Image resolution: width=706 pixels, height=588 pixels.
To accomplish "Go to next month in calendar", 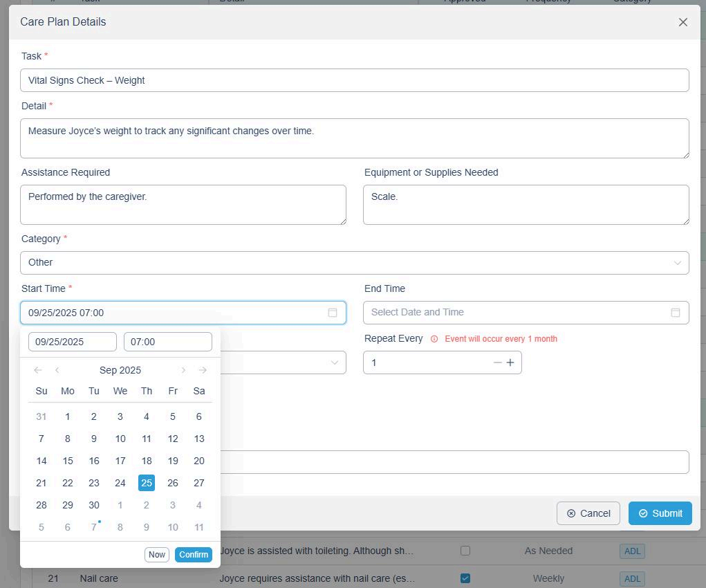I will (x=183, y=370).
